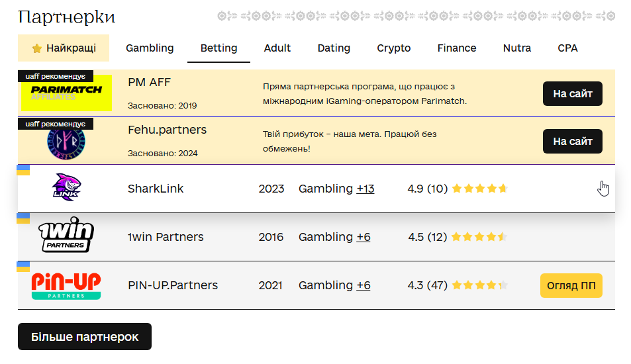Expand 1win Partners' +6 categories
631x364 pixels.
pyautogui.click(x=364, y=237)
